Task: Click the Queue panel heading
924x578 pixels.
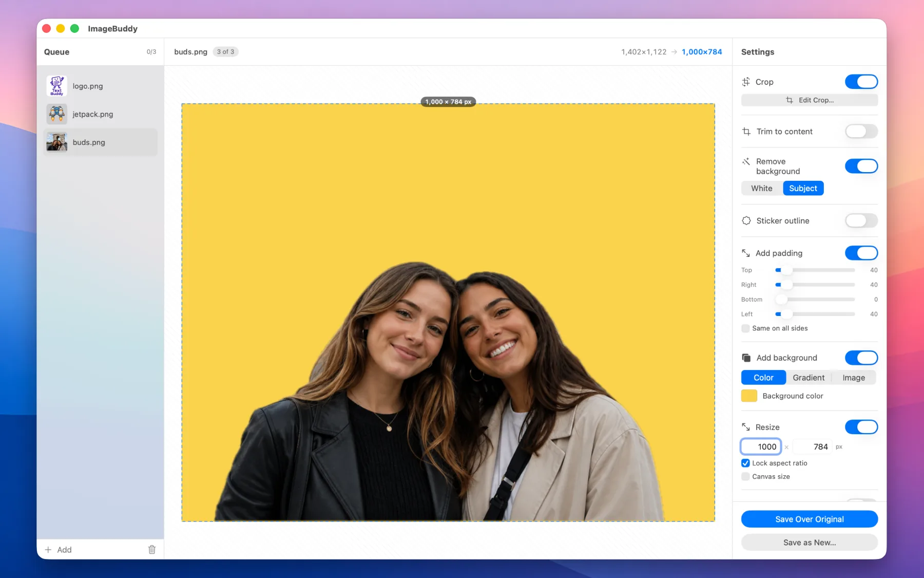Action: pos(56,52)
